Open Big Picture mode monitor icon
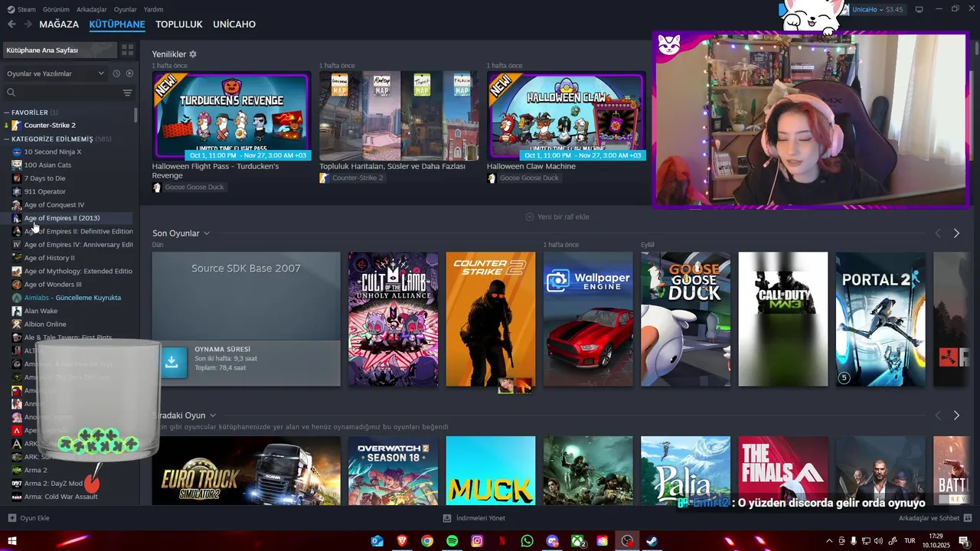The width and height of the screenshot is (980, 551). (x=919, y=9)
